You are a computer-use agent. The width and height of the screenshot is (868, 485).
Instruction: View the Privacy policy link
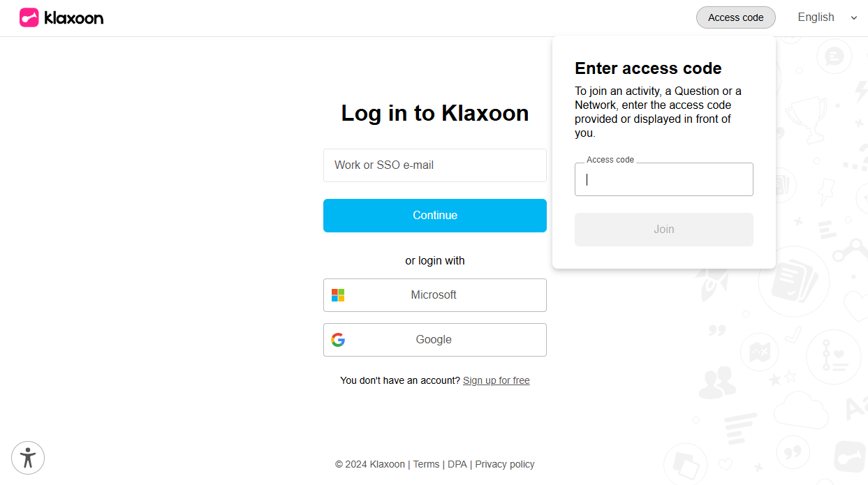(x=504, y=464)
